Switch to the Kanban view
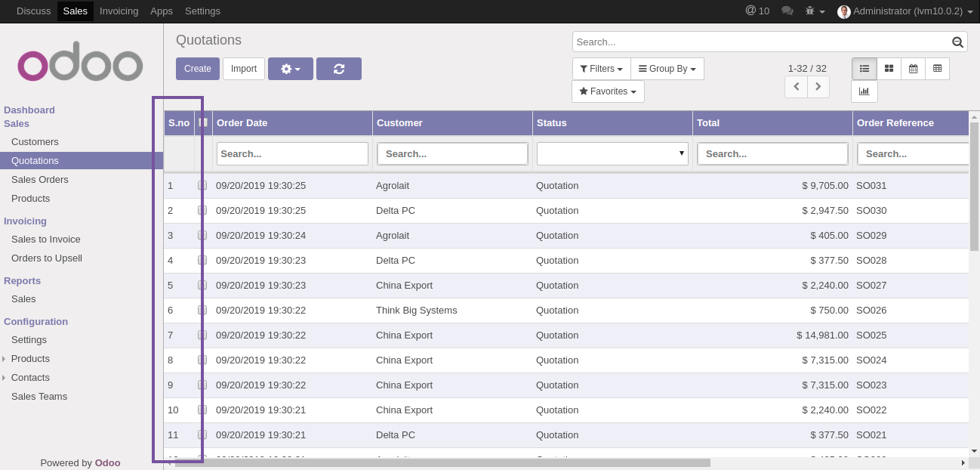 [889, 69]
